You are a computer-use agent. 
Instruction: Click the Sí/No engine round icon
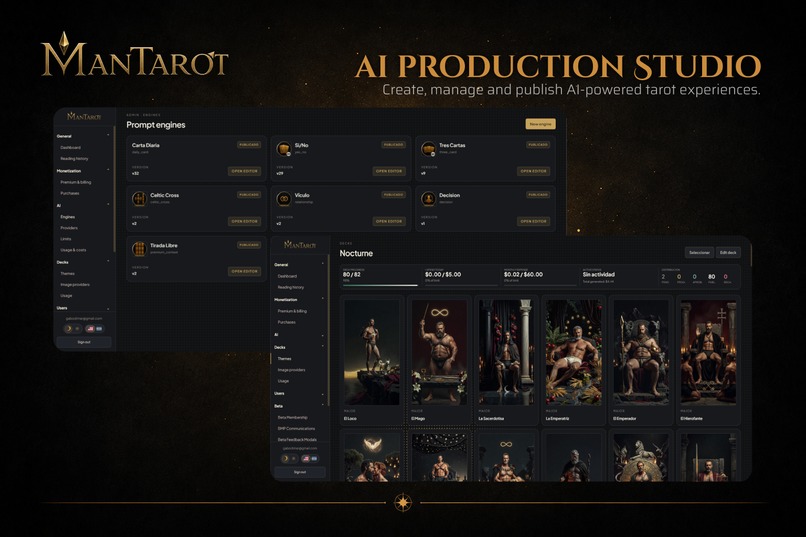(283, 149)
